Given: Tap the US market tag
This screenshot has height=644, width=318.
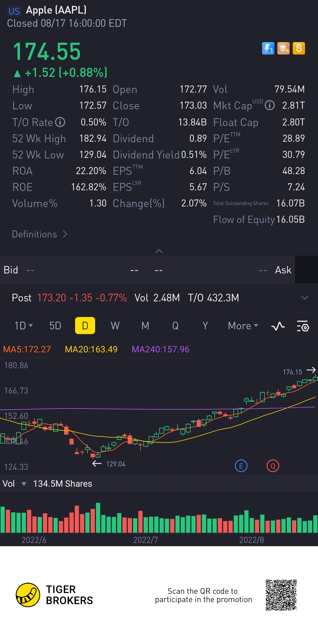Looking at the screenshot, I should (14, 11).
